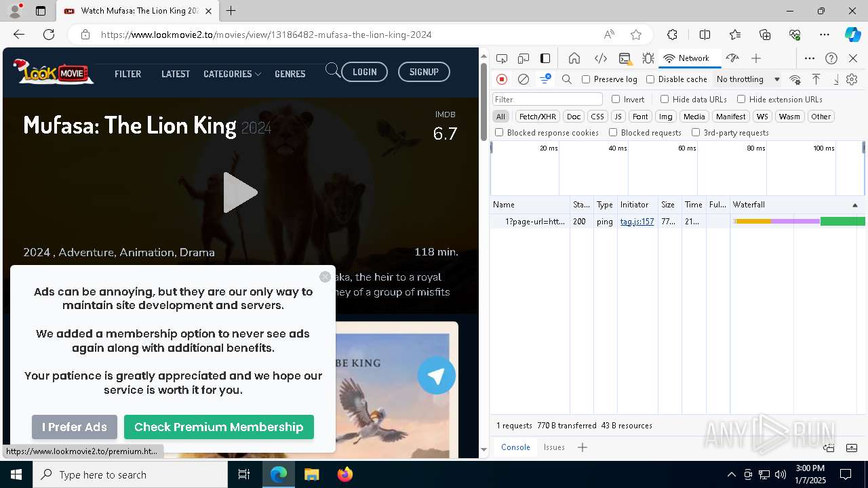
Task: Open the DevTools Welcome home icon
Action: (x=574, y=58)
